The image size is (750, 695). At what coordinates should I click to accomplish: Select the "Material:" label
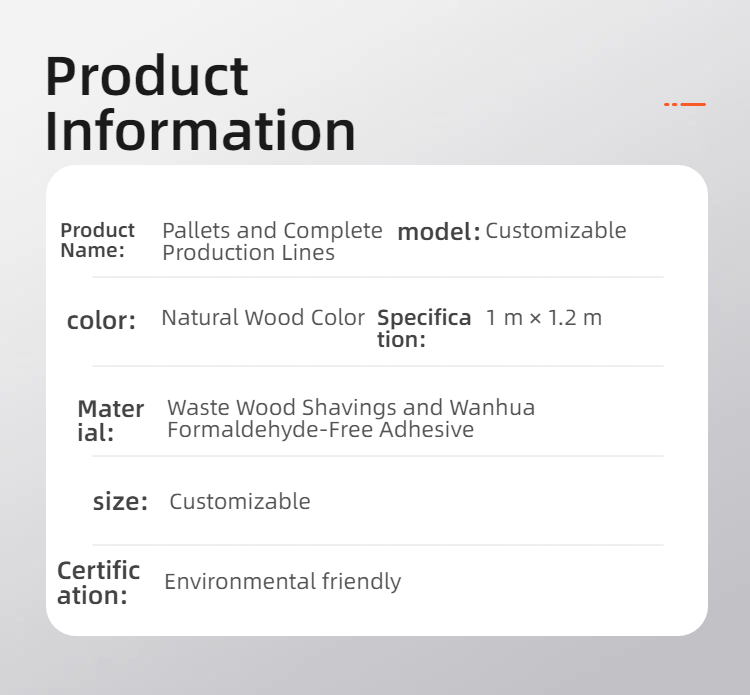click(x=110, y=421)
